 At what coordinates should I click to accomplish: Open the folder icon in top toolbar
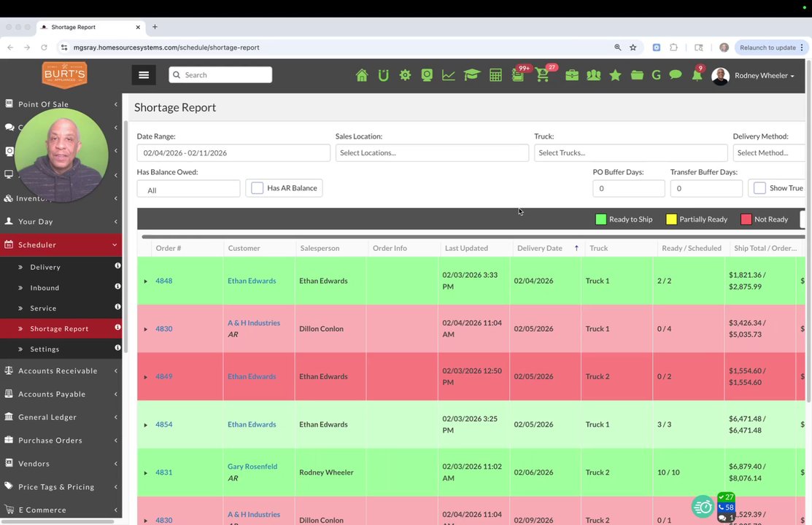click(x=637, y=76)
